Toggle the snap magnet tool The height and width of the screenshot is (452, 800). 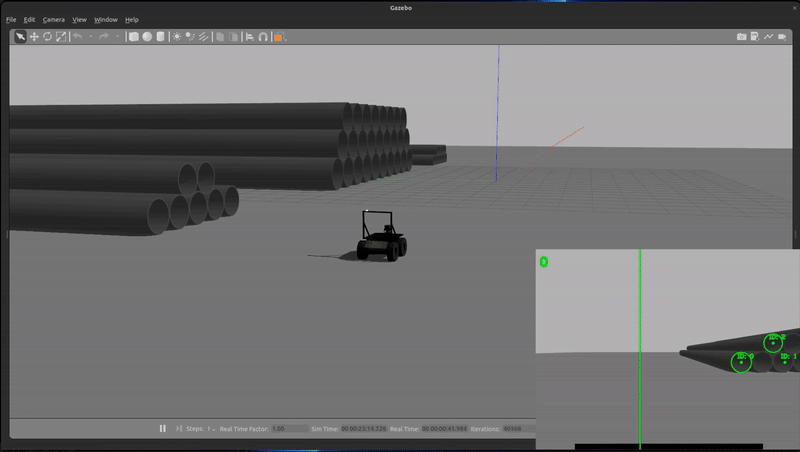[x=263, y=37]
